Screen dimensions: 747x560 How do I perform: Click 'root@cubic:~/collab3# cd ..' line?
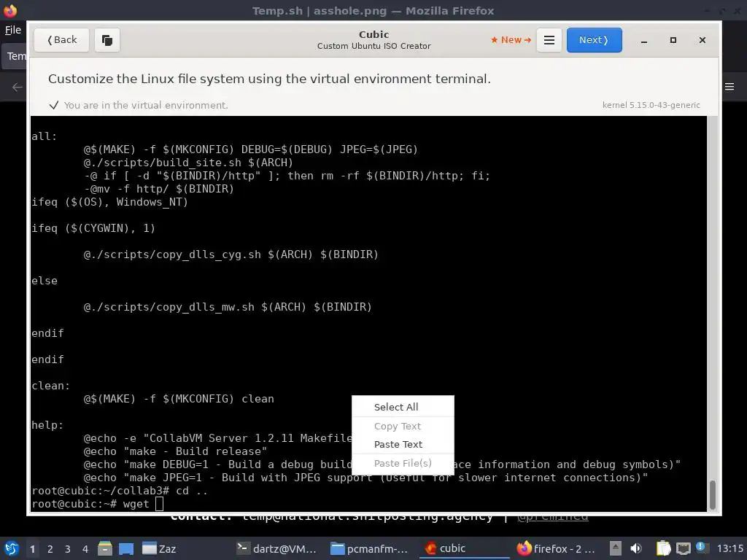[x=120, y=491]
